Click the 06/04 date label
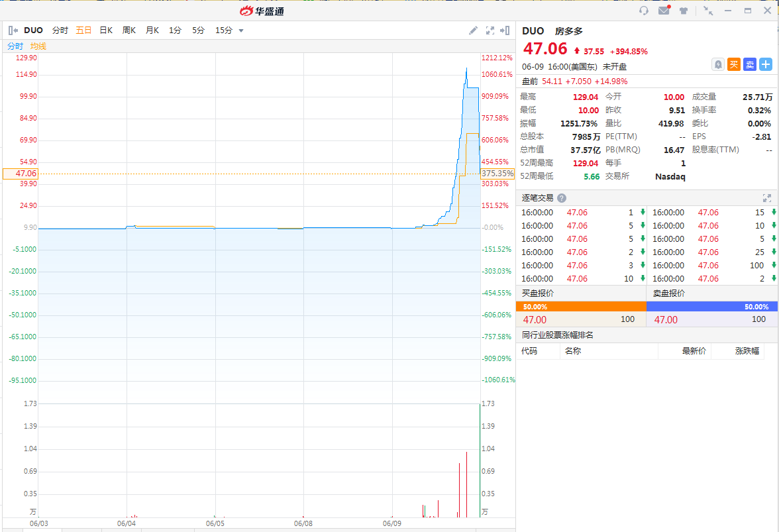 pyautogui.click(x=126, y=523)
